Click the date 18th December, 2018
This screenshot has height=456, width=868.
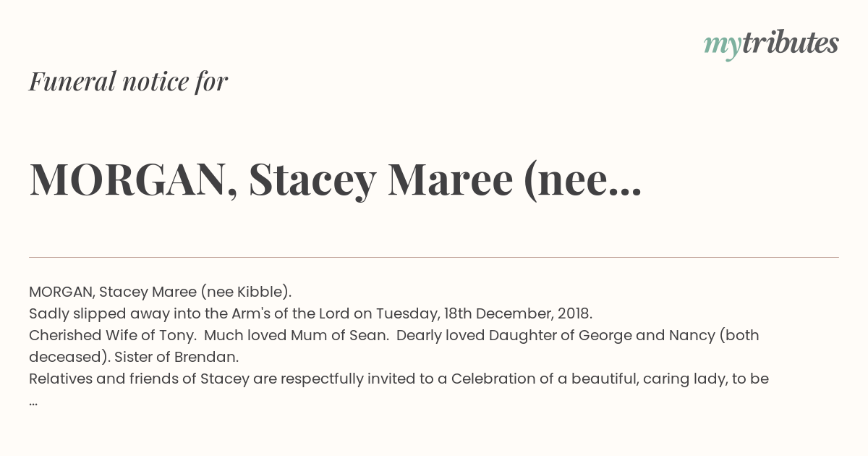[x=518, y=314]
